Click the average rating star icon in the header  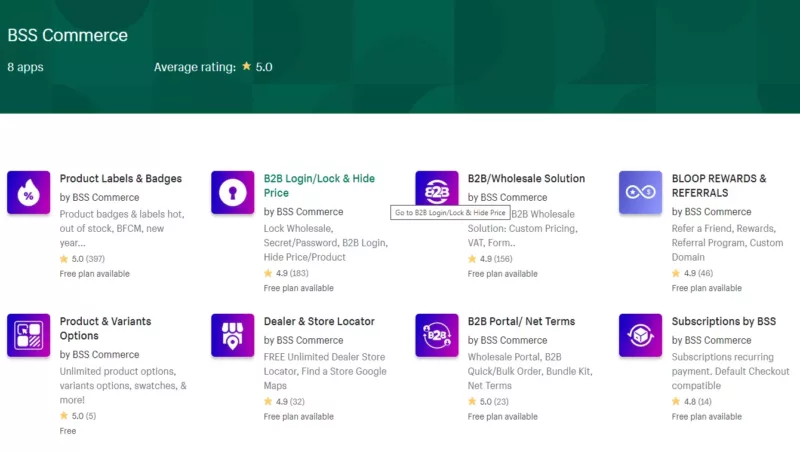pos(246,66)
